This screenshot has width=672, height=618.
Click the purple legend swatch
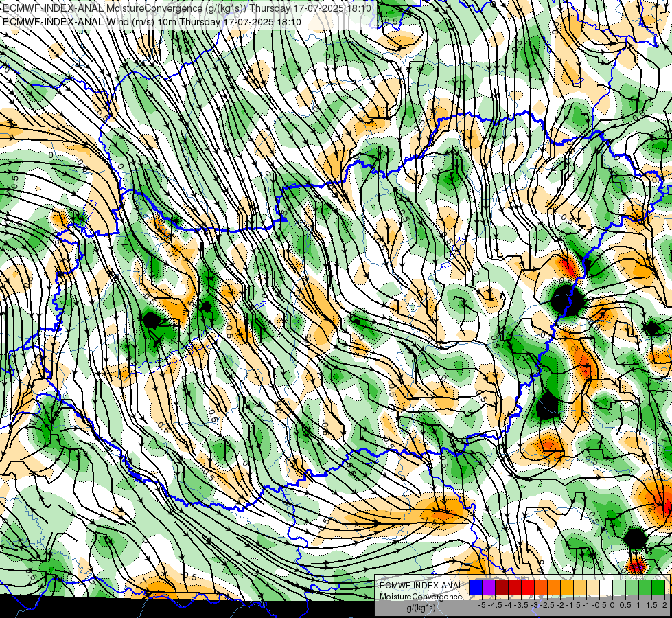click(x=489, y=587)
